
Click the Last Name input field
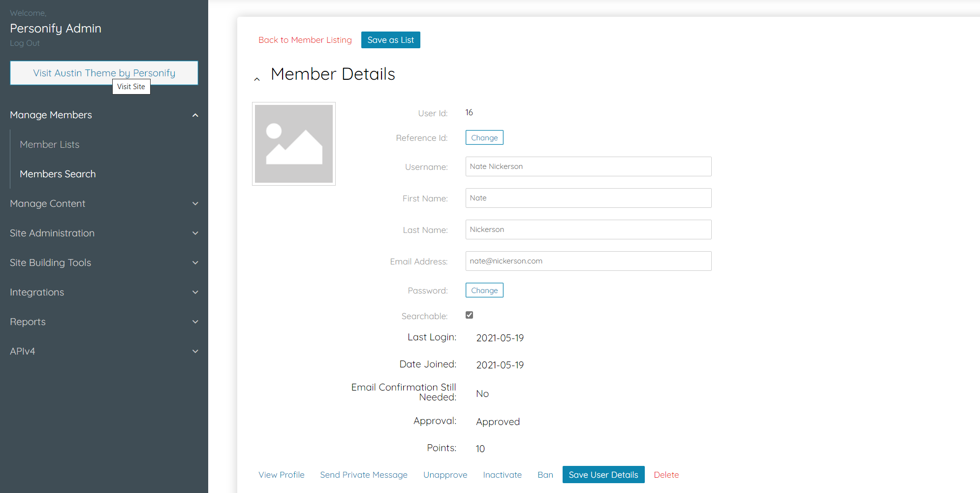tap(588, 230)
